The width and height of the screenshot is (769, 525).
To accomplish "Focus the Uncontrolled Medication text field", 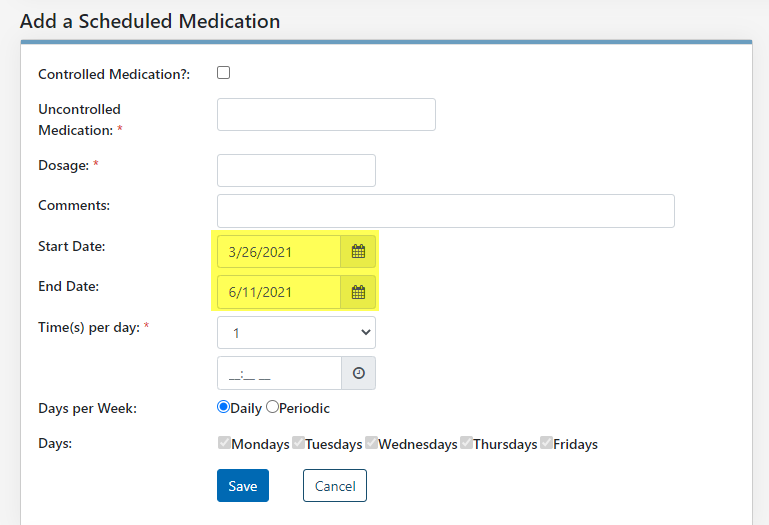I will [x=326, y=115].
